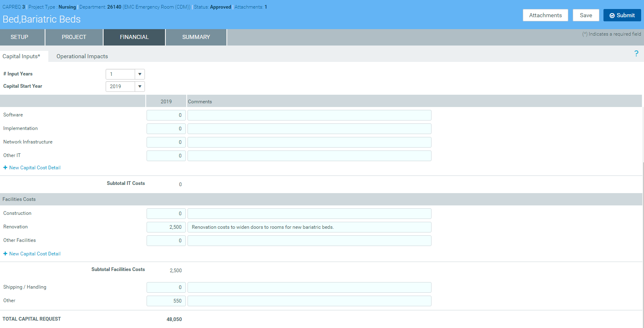The width and height of the screenshot is (644, 328).
Task: Click the Software 2019 amount field
Action: click(166, 115)
